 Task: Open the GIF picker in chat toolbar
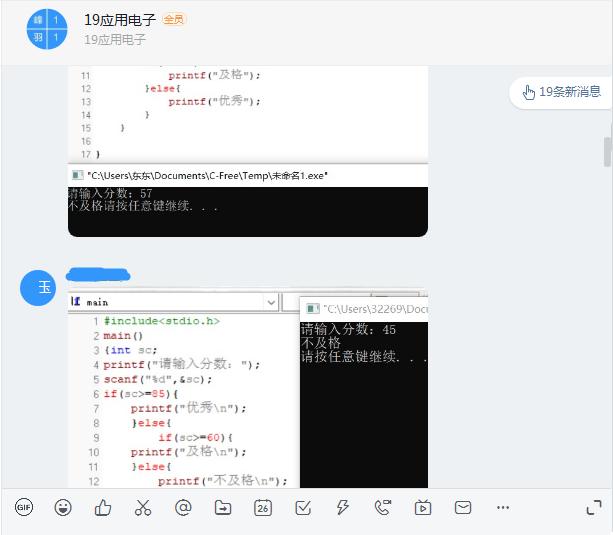[x=24, y=508]
